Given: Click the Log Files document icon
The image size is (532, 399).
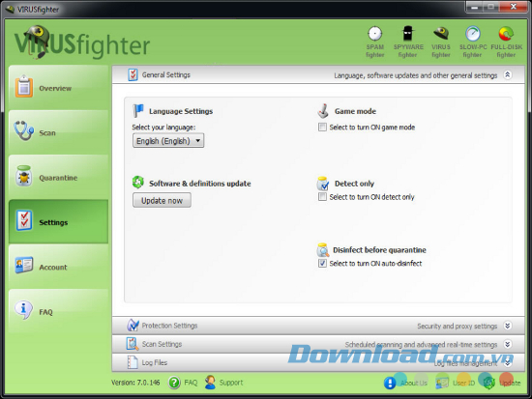Looking at the screenshot, I should (x=133, y=362).
